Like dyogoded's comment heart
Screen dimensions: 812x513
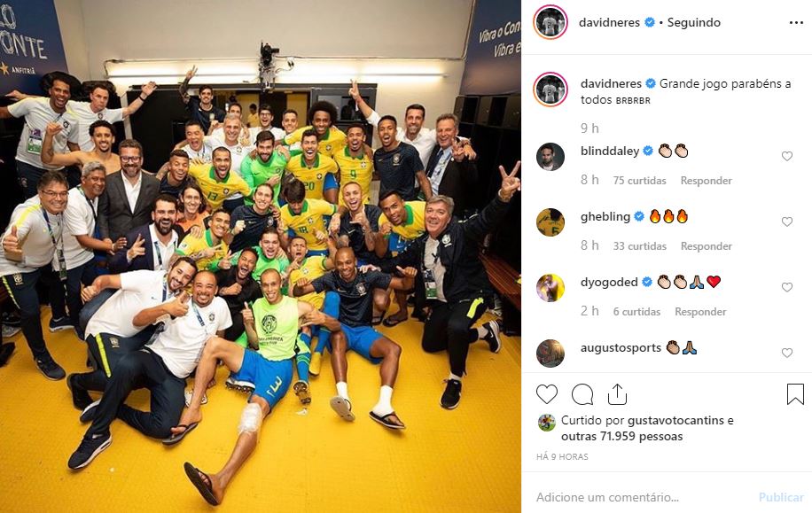click(787, 287)
